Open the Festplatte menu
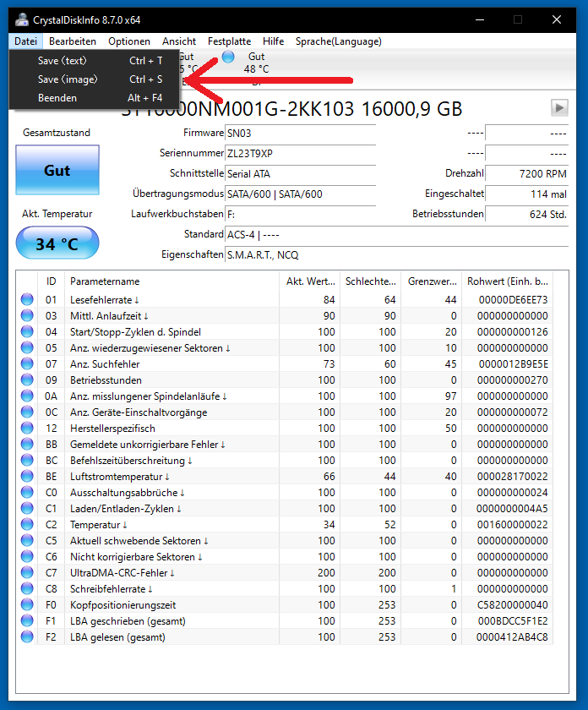This screenshot has height=710, width=588. pyautogui.click(x=229, y=41)
